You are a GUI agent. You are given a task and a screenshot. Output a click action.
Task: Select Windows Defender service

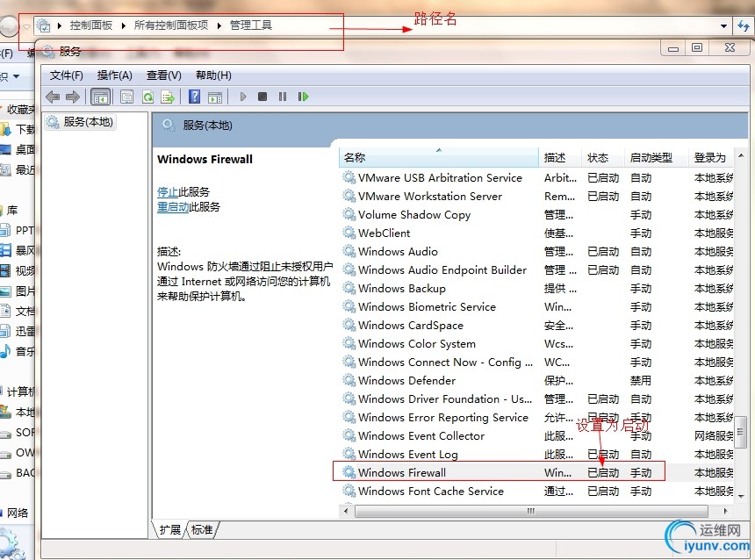[537, 380]
